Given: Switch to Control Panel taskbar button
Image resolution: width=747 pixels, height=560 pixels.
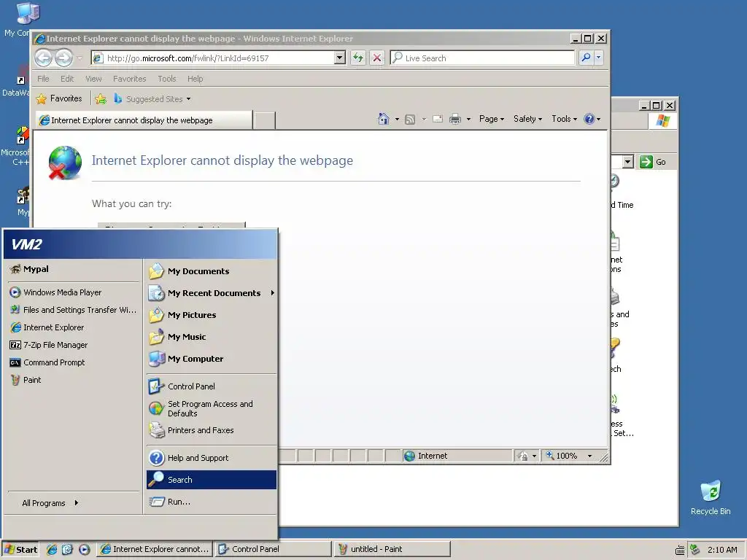Looking at the screenshot, I should pyautogui.click(x=274, y=549).
